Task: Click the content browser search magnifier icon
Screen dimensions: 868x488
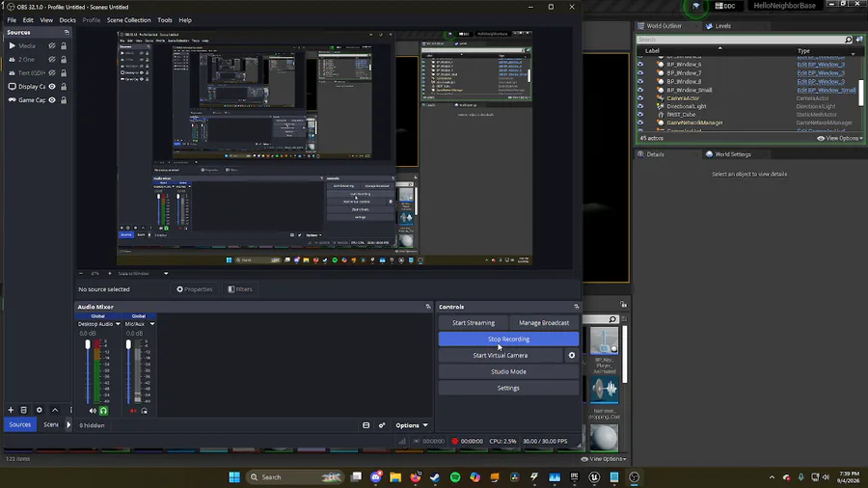Action: 612,319
